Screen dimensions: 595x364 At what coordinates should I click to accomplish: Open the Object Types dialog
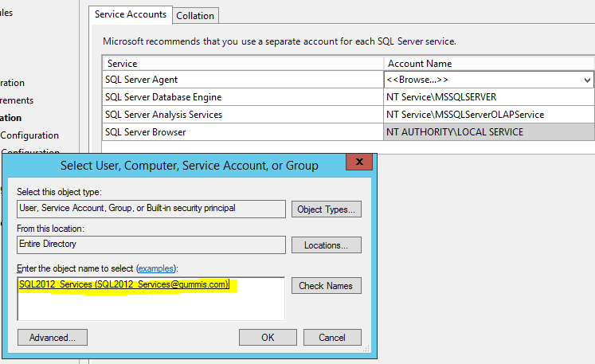(327, 209)
